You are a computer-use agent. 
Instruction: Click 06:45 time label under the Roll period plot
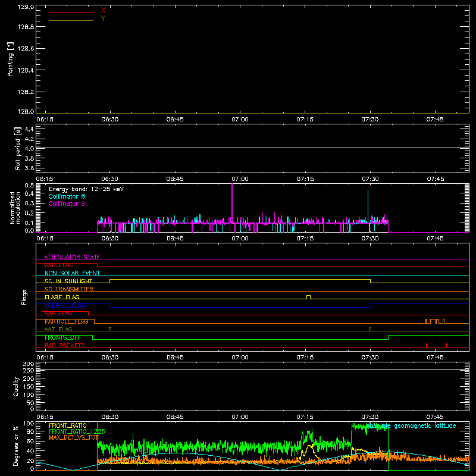pos(175,179)
